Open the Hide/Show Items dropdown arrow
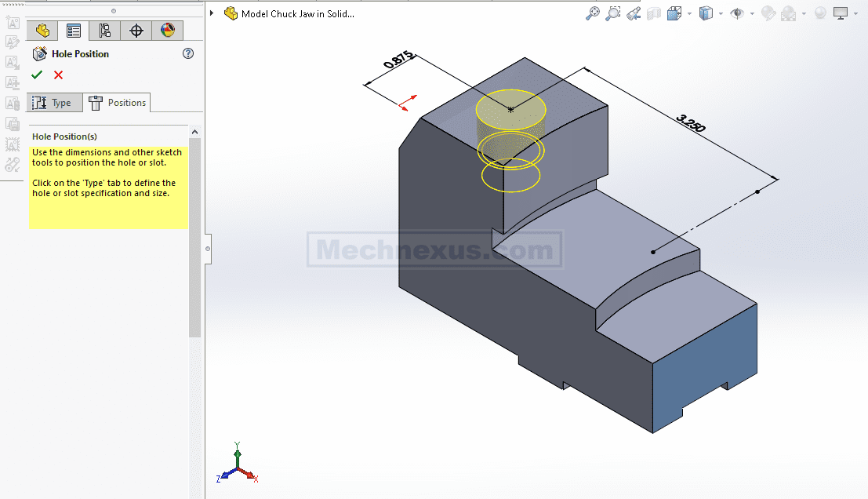The width and height of the screenshot is (868, 499). pos(752,14)
